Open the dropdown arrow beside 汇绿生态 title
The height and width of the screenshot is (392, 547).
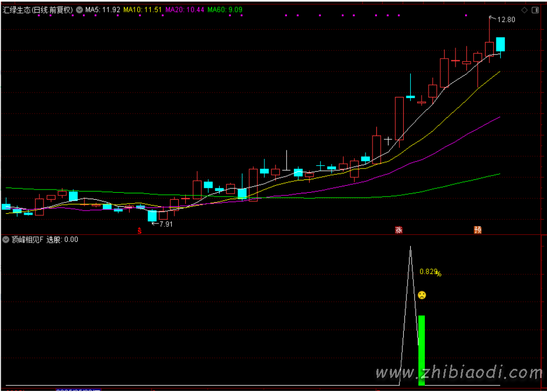point(80,10)
